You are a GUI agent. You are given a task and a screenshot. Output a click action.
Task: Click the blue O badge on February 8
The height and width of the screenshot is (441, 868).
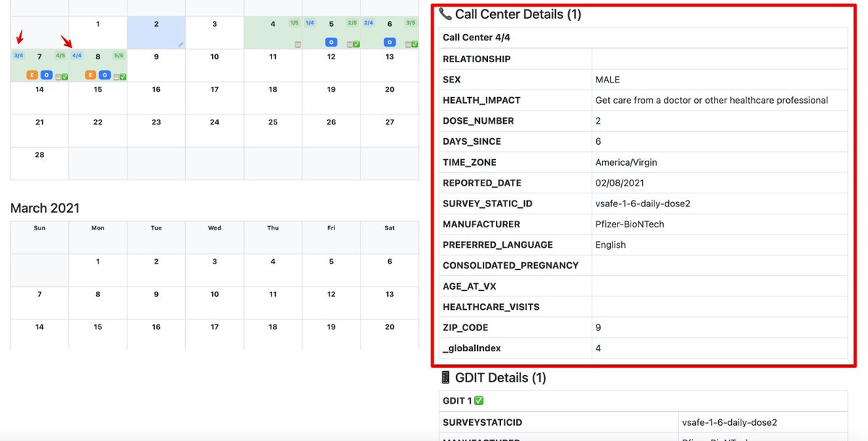tap(105, 75)
